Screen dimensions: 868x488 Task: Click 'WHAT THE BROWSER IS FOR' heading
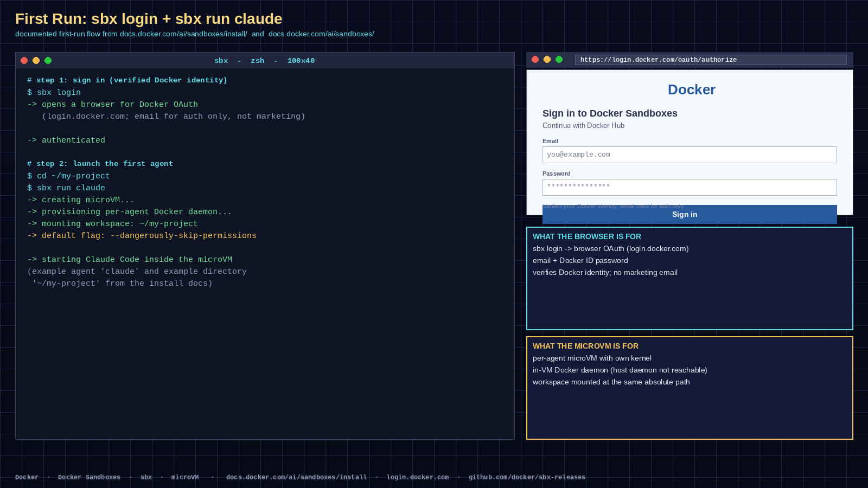(587, 236)
